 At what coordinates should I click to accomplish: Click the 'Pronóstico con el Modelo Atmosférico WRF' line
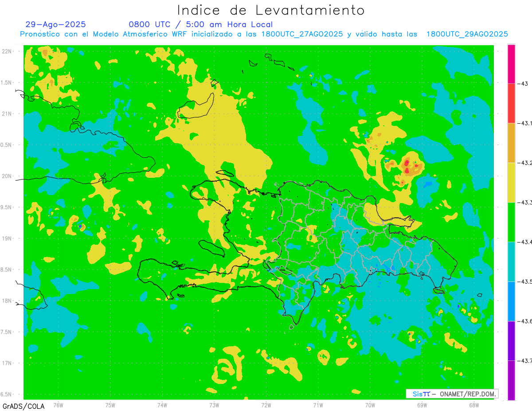[264, 34]
